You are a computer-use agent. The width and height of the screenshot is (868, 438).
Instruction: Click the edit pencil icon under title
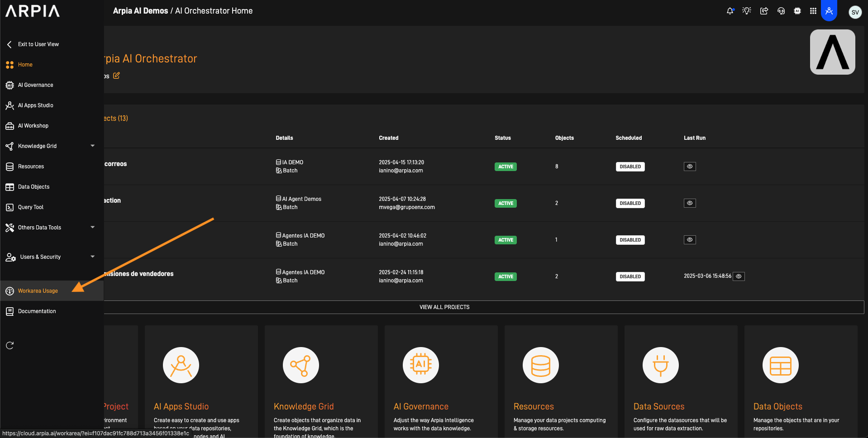(x=116, y=76)
